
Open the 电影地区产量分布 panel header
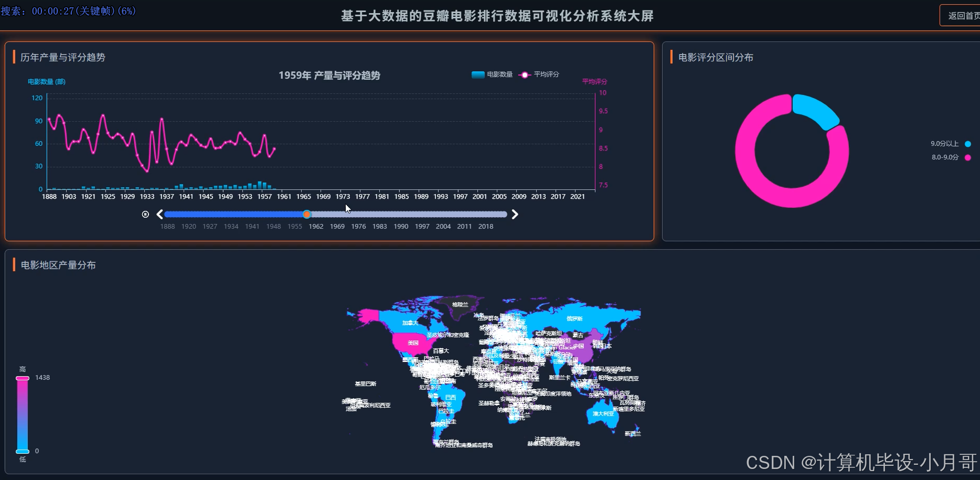click(58, 265)
